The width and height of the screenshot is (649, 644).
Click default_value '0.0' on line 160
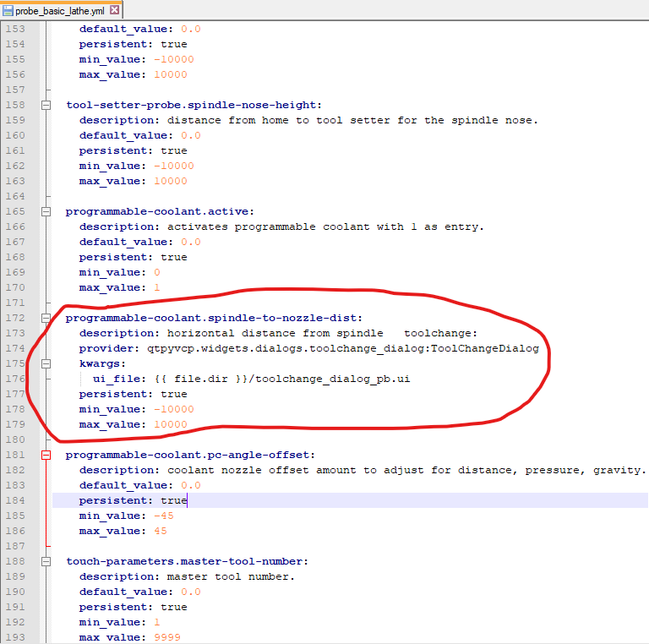191,135
